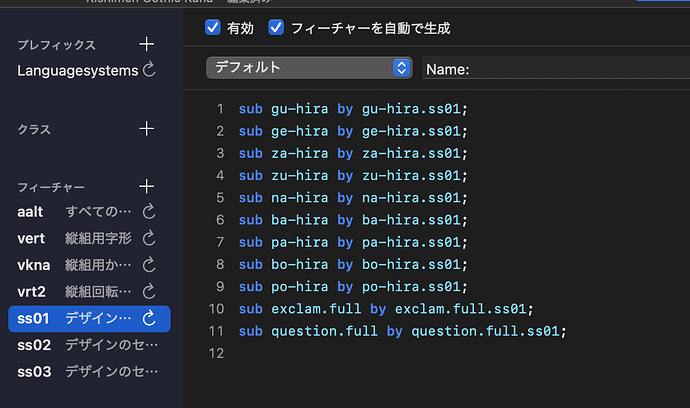Update the vkna feature with refresh icon
The width and height of the screenshot is (690, 408).
[x=150, y=265]
